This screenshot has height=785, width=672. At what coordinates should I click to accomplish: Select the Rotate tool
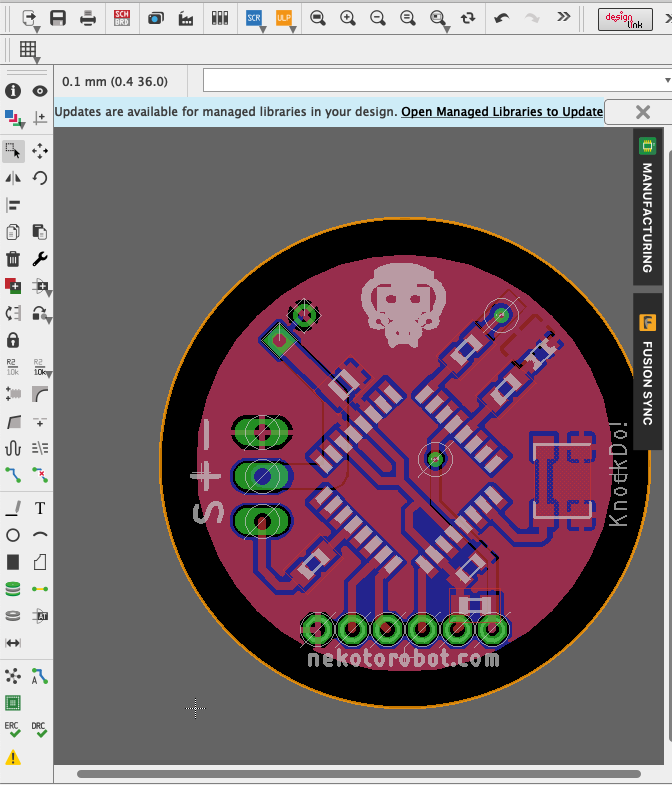(x=40, y=178)
